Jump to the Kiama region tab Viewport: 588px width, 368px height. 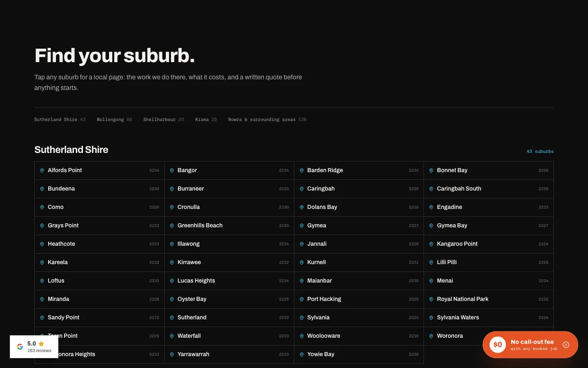pyautogui.click(x=206, y=119)
